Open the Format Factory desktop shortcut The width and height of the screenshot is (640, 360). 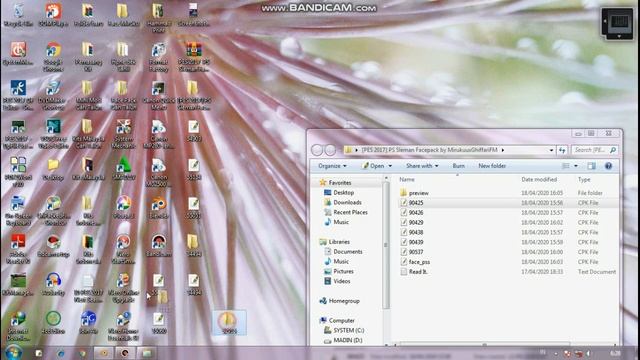pyautogui.click(x=158, y=56)
